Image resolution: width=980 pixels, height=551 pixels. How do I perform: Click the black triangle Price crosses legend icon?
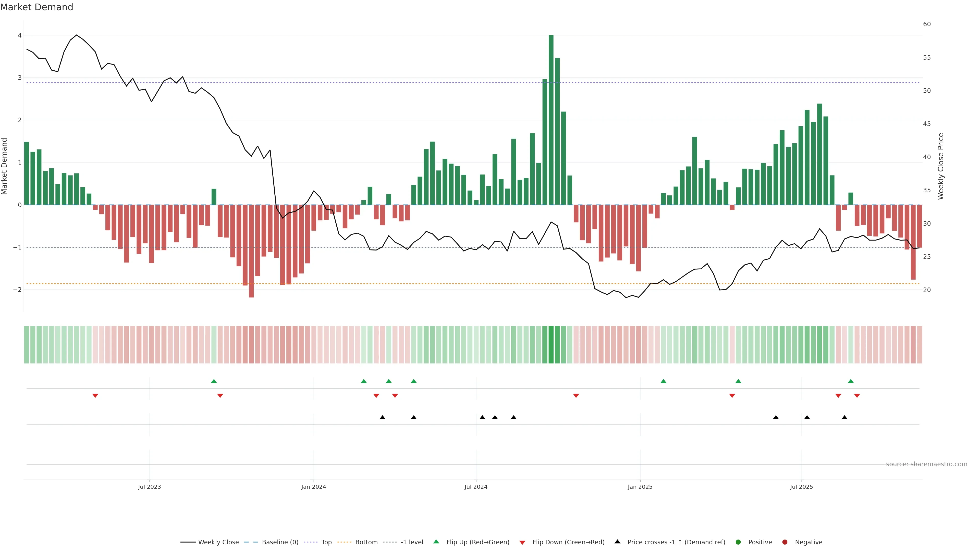tap(617, 542)
